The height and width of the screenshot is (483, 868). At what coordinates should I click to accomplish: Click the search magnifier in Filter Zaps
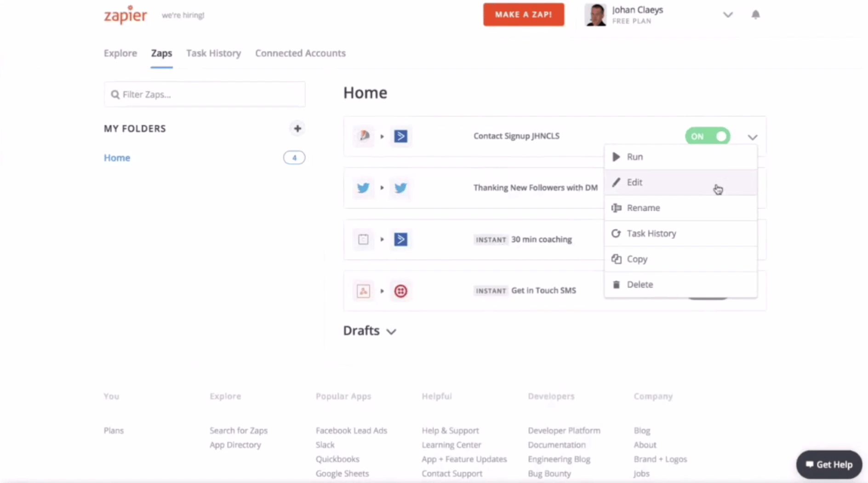[115, 94]
